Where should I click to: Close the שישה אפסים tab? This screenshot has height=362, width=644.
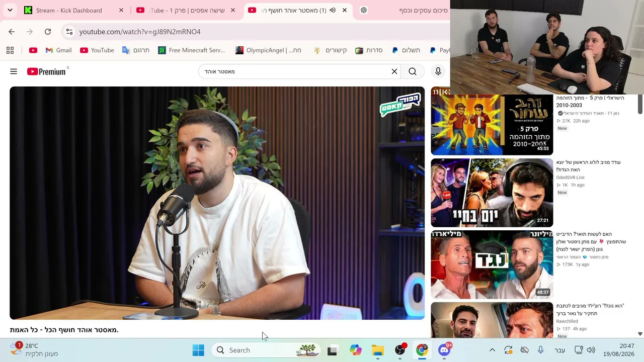click(x=233, y=10)
